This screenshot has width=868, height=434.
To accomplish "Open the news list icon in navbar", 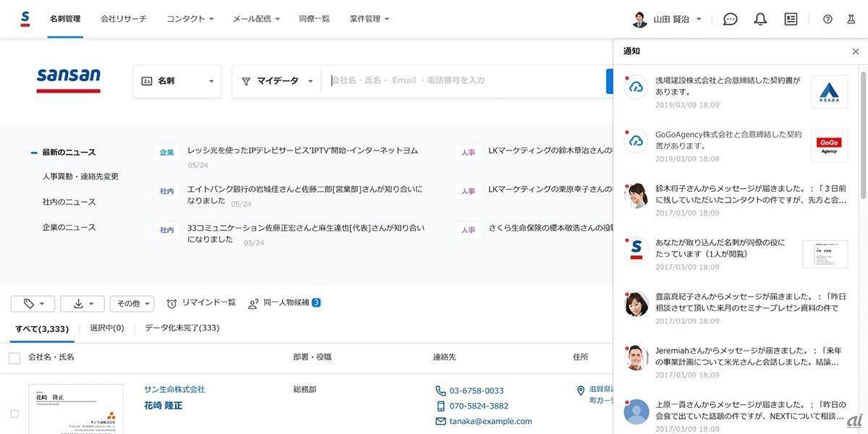I will (x=791, y=20).
